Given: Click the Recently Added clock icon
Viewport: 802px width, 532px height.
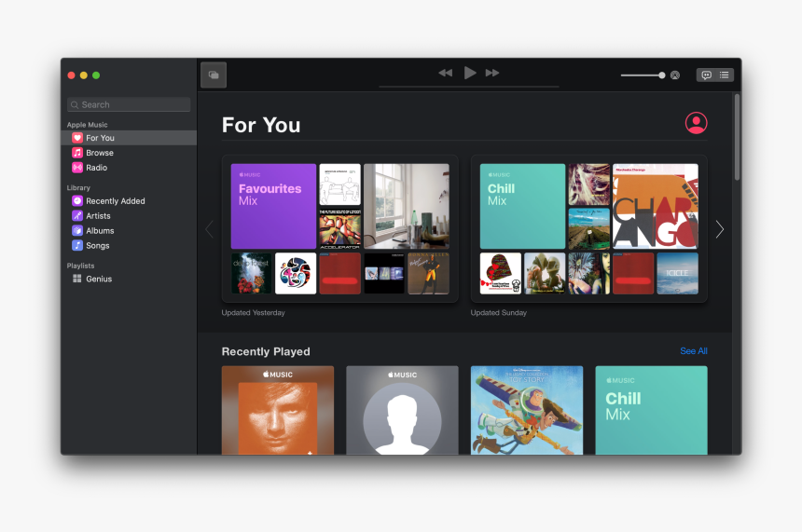Looking at the screenshot, I should coord(77,201).
